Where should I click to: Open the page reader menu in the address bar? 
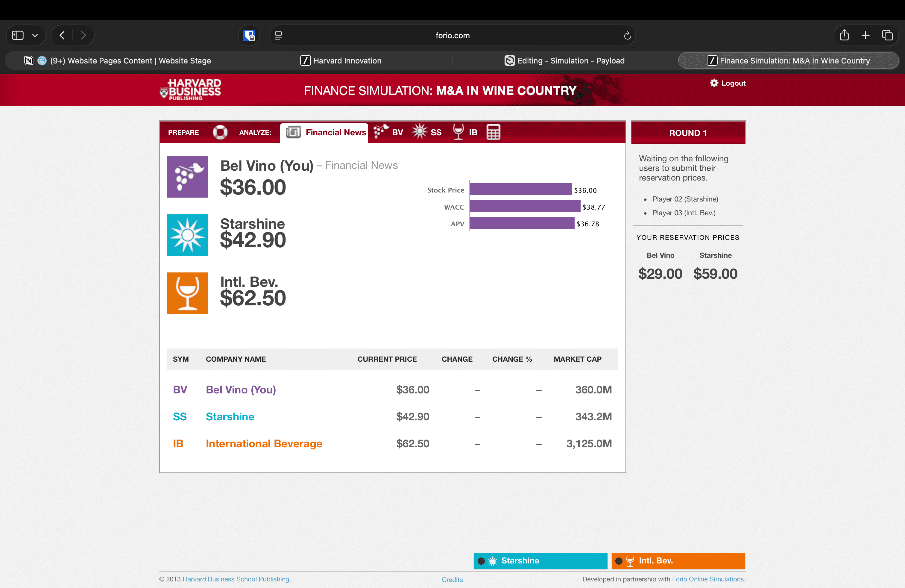coord(278,35)
